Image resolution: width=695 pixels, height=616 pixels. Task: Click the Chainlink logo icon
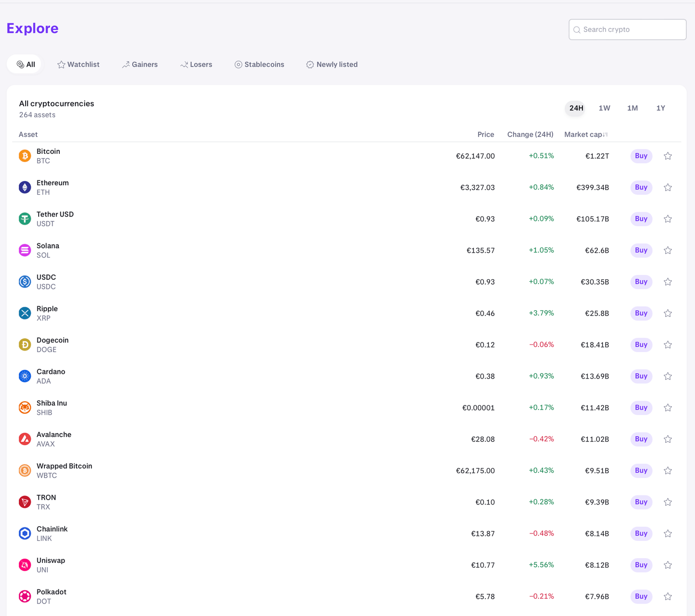[x=25, y=533]
